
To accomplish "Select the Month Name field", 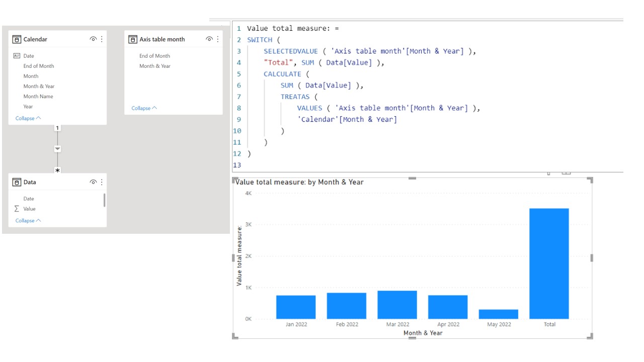I will (x=38, y=96).
